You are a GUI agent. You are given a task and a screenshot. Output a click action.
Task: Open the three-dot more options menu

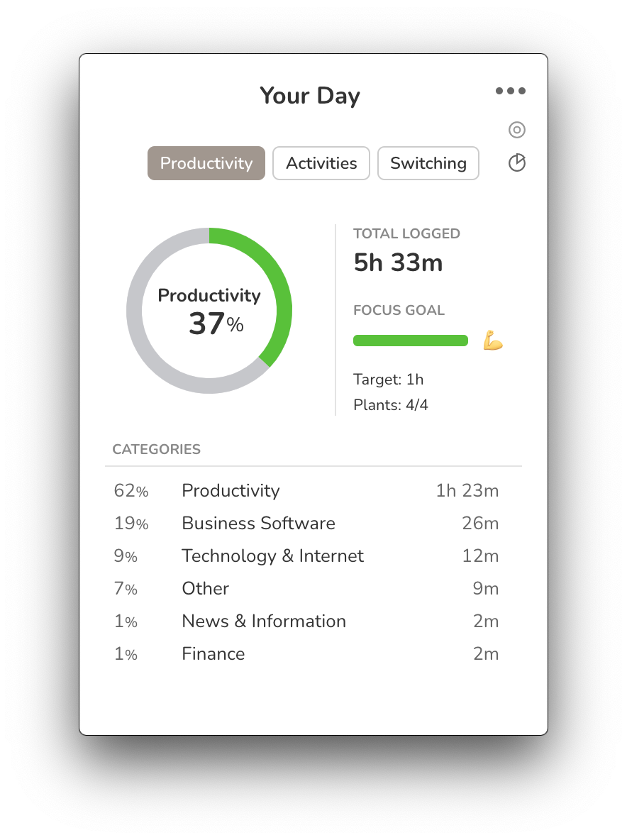pos(511,91)
